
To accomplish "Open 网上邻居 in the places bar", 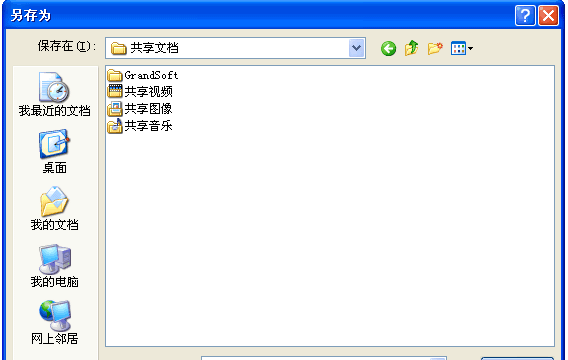I will 55,322.
